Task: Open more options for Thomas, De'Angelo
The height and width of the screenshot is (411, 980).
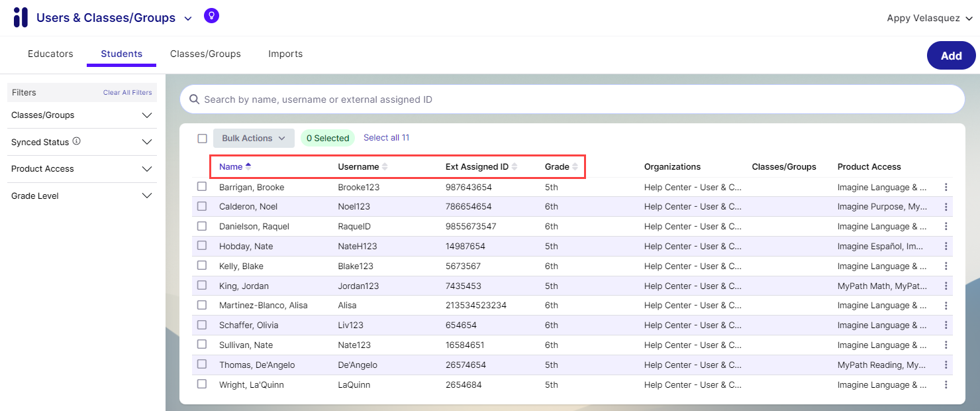Action: point(946,365)
